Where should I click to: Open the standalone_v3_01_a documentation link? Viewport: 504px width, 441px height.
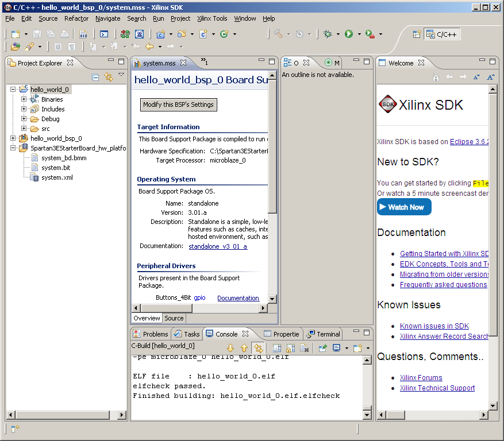218,246
